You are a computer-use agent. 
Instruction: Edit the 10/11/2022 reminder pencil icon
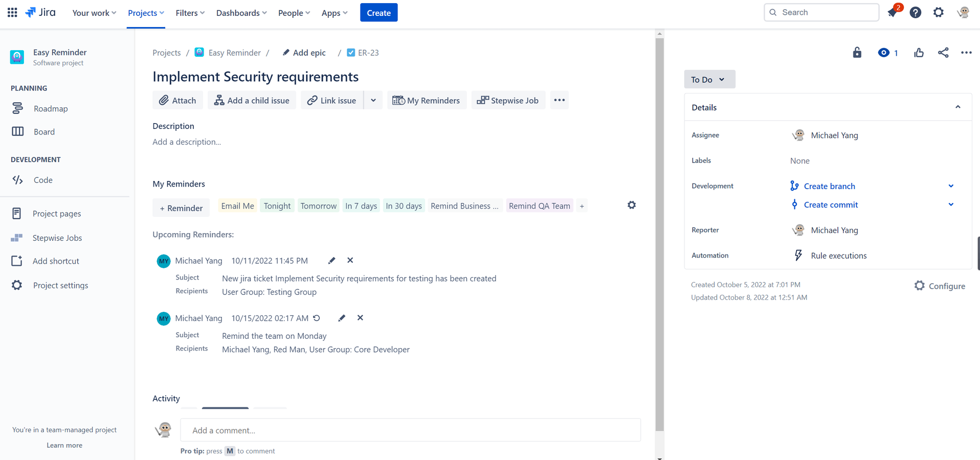[331, 260]
